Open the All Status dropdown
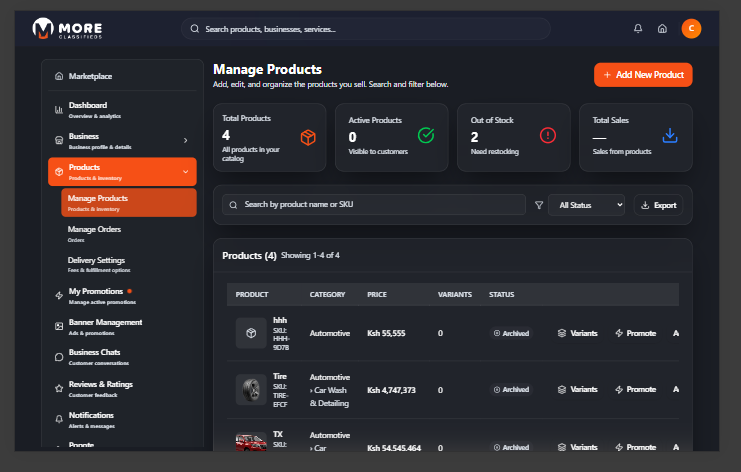Viewport: 741px width, 472px height. pyautogui.click(x=586, y=205)
